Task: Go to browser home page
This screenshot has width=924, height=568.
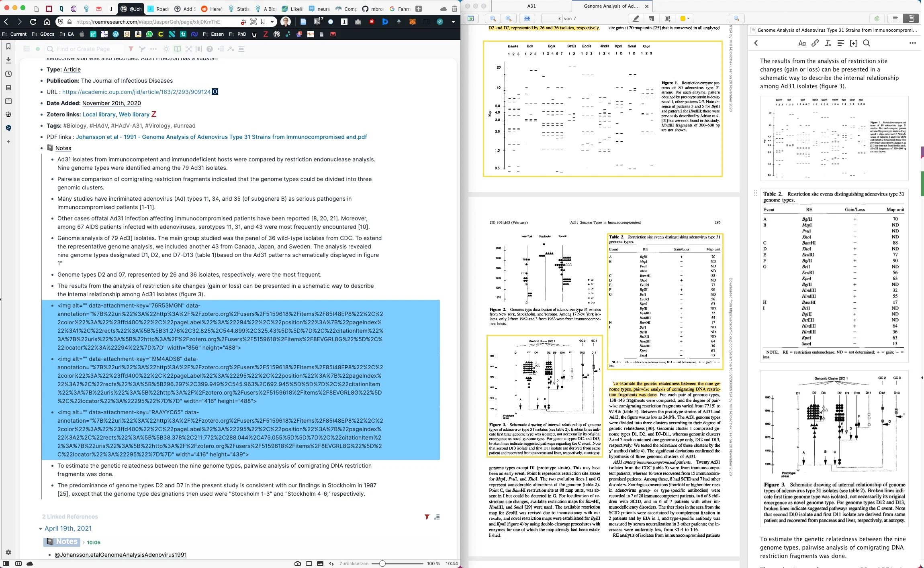Action: click(47, 22)
